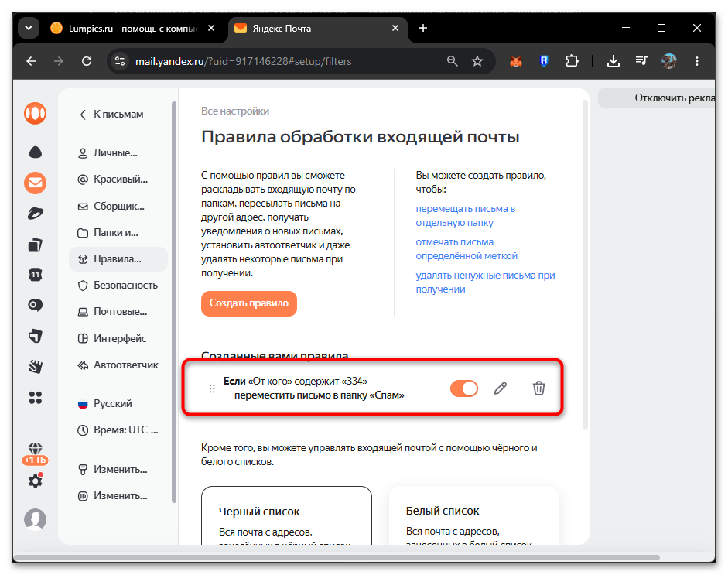Open the Extensions puzzle icon

click(572, 61)
